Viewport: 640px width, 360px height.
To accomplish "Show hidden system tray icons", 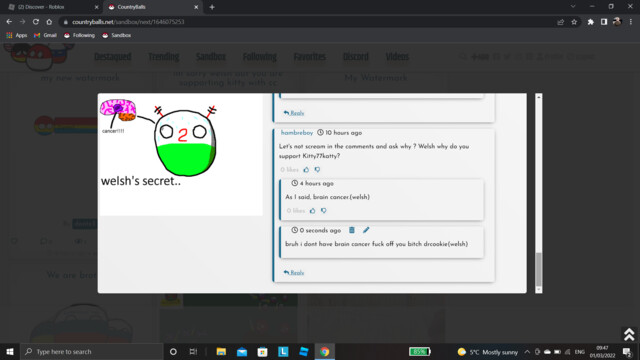I will (527, 352).
